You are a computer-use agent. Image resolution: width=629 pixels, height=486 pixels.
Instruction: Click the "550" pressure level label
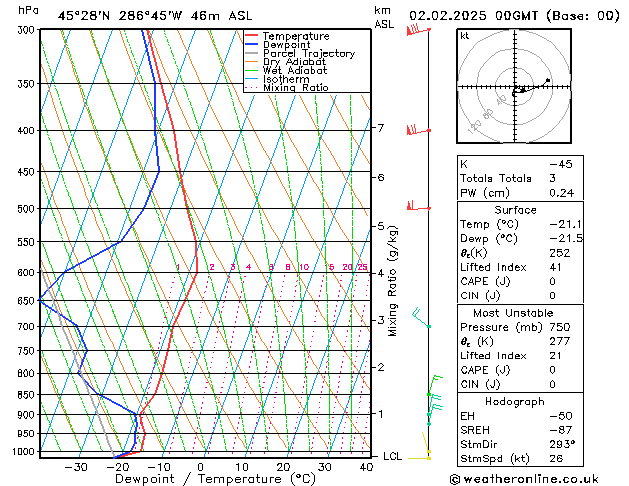28,242
